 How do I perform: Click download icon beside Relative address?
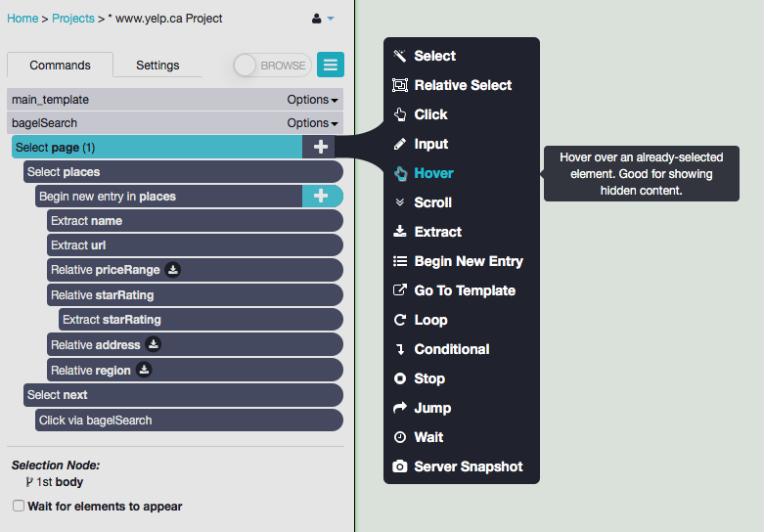click(x=153, y=344)
